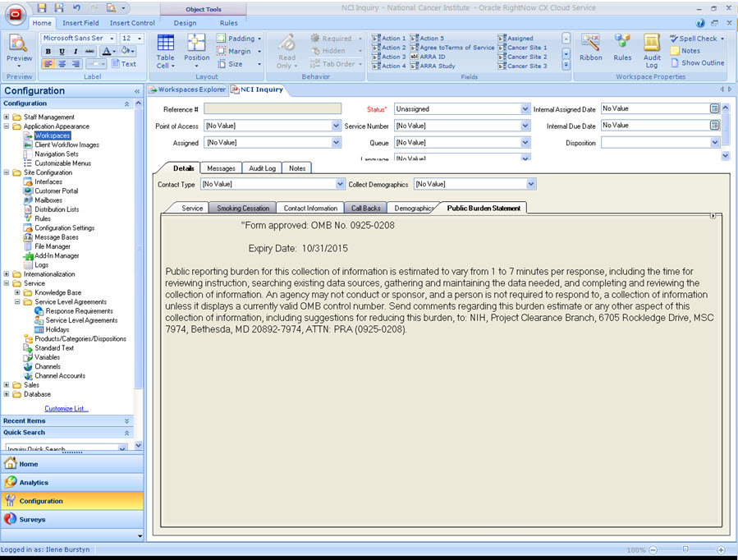Click the Spell Check button
The width and height of the screenshot is (738, 560).
pyautogui.click(x=697, y=39)
